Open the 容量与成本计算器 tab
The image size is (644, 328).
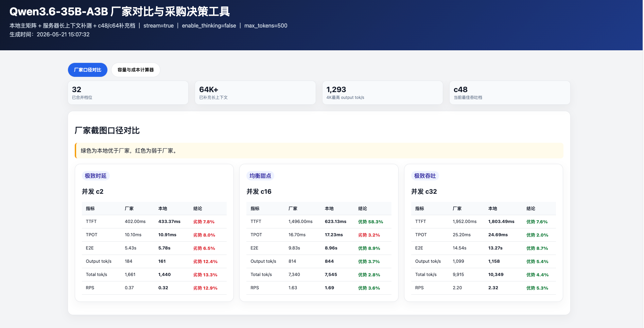(x=136, y=70)
